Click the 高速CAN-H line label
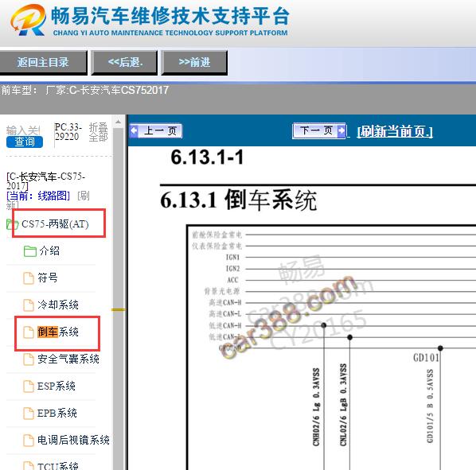The image size is (476, 470). pos(225,303)
